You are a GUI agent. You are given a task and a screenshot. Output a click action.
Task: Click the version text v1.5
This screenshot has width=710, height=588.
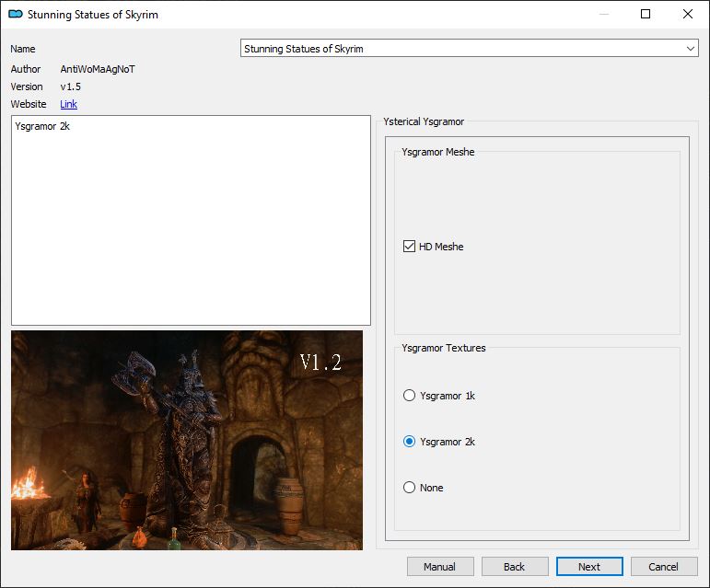(71, 86)
